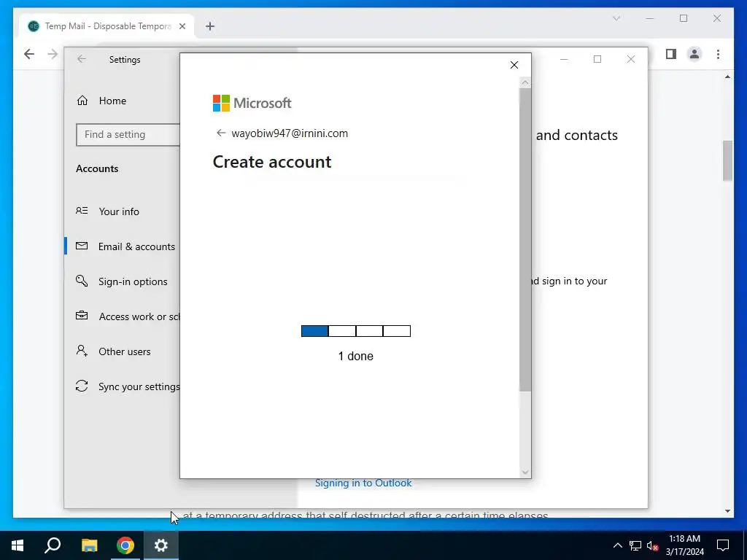Open the Signing in to Outlook link

363,483
